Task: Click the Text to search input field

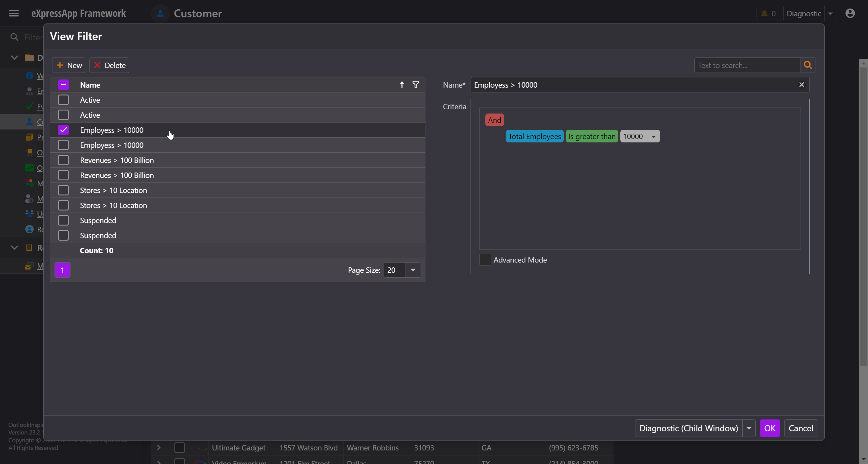Action: point(747,65)
